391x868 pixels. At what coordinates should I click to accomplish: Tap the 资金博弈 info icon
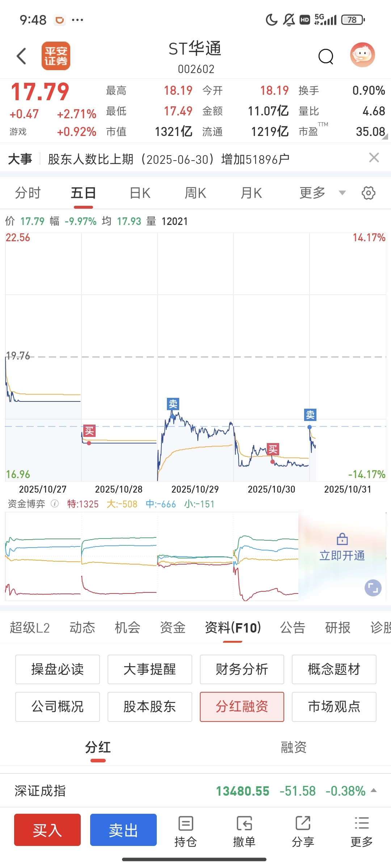tap(55, 504)
